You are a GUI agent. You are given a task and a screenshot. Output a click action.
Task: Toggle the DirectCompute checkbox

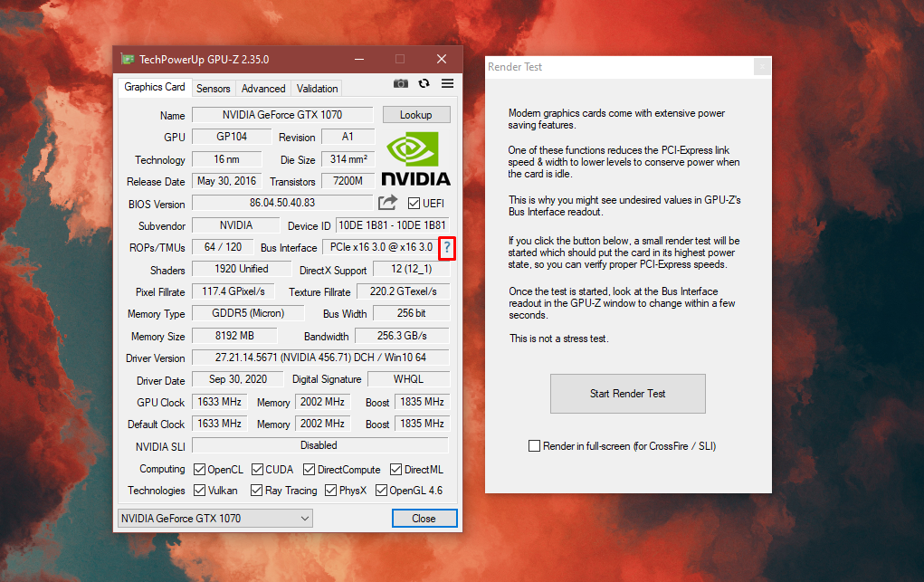309,470
